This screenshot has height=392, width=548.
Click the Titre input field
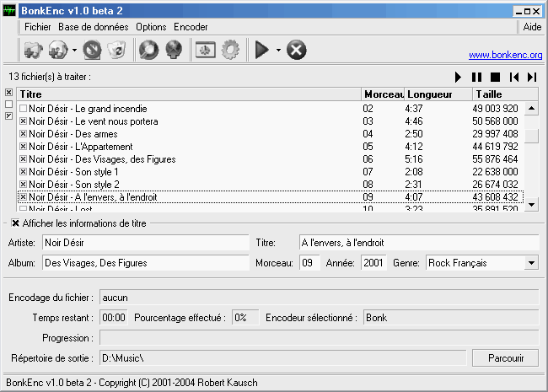[x=419, y=243]
